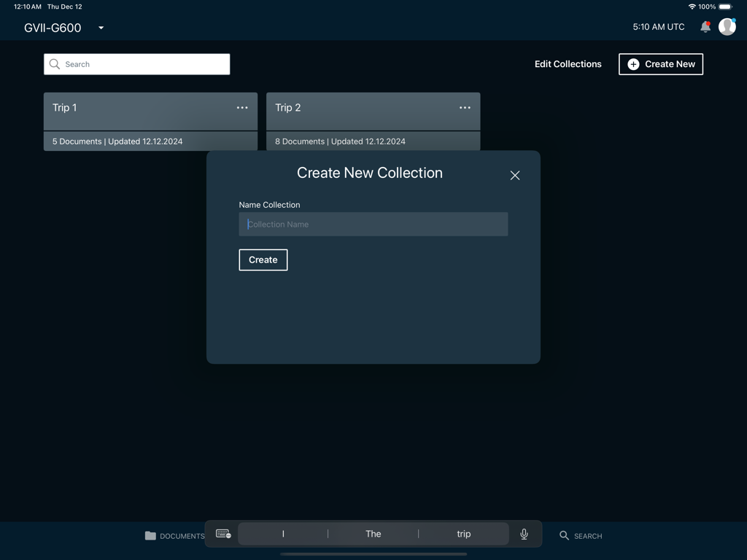The width and height of the screenshot is (747, 560).
Task: Choose the predictive suggestion 'trip'
Action: click(463, 534)
